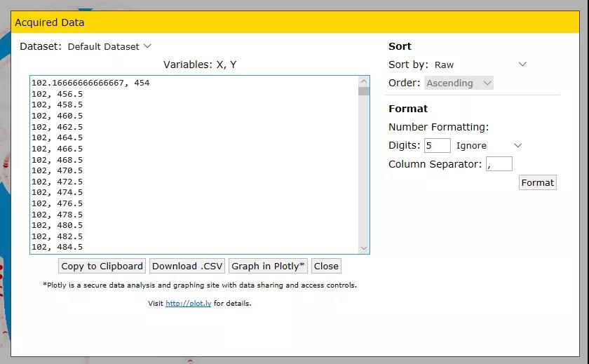Screen dimensions: 589x364
Task: Click the row '102, 466.5'
Action: coord(57,149)
